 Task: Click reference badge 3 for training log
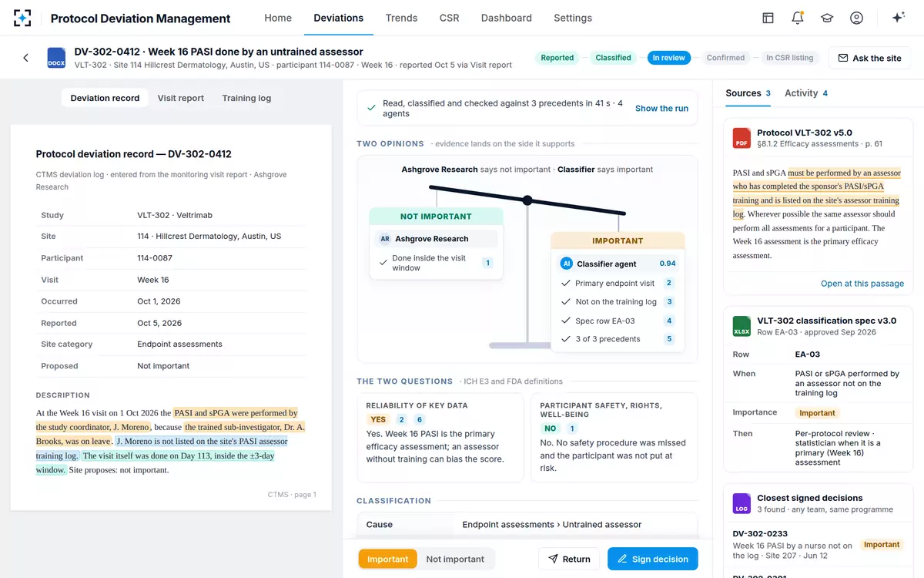click(x=669, y=302)
